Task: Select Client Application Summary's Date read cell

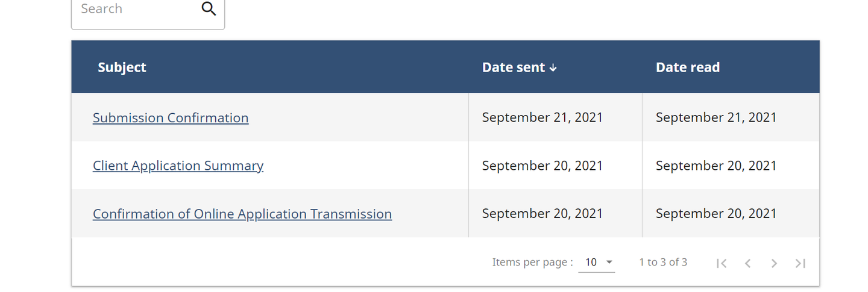Action: [716, 166]
